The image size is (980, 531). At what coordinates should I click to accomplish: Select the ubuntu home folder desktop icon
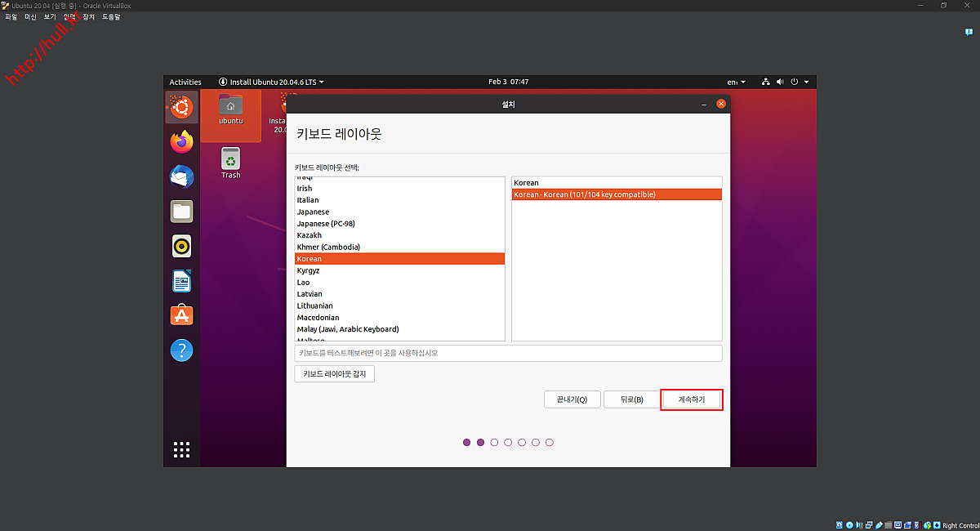click(230, 109)
